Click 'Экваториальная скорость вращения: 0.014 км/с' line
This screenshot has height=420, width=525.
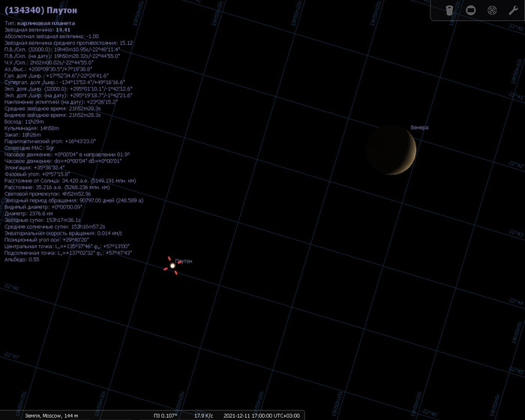point(63,233)
